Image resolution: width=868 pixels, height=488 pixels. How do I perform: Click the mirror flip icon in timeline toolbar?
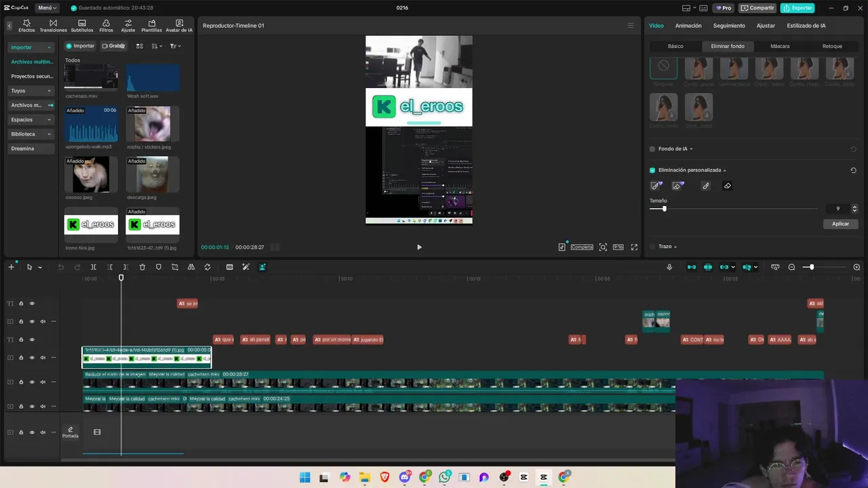pos(191,267)
